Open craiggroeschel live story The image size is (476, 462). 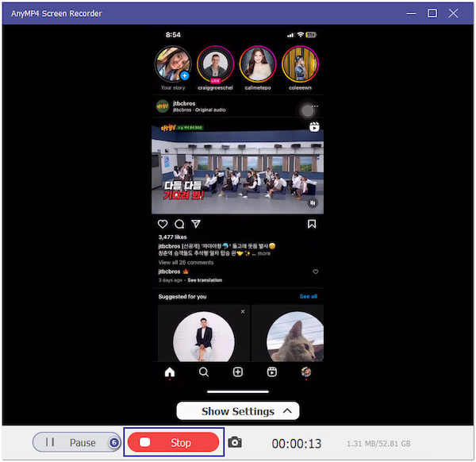click(x=215, y=64)
